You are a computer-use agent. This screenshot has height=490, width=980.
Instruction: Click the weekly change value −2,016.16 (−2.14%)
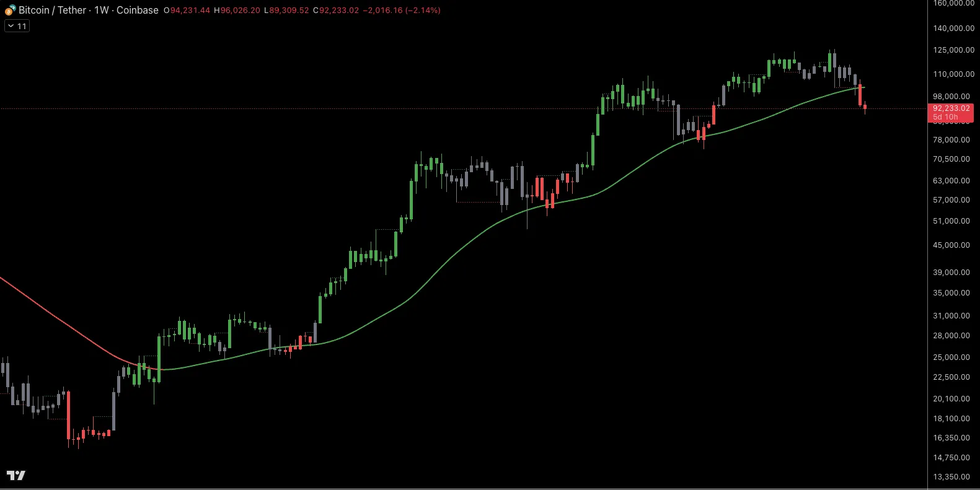coord(401,11)
